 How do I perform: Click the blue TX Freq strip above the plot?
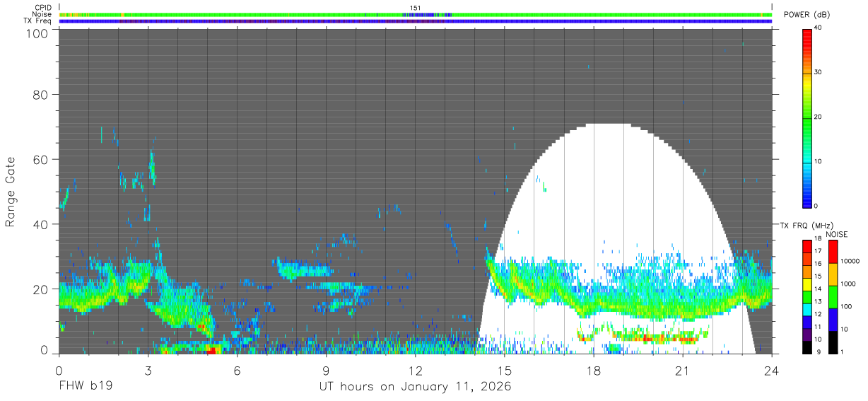[416, 21]
